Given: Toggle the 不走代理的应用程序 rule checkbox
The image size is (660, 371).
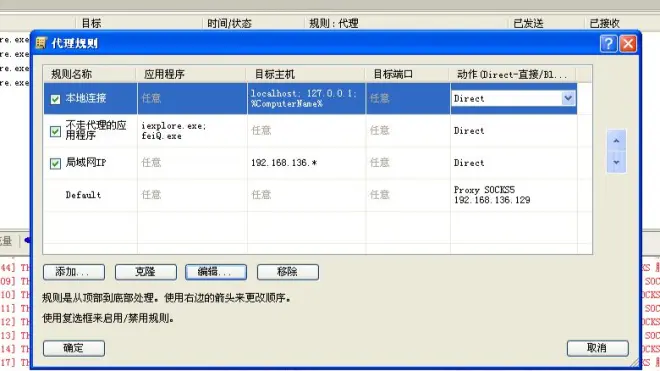Looking at the screenshot, I should coord(55,131).
